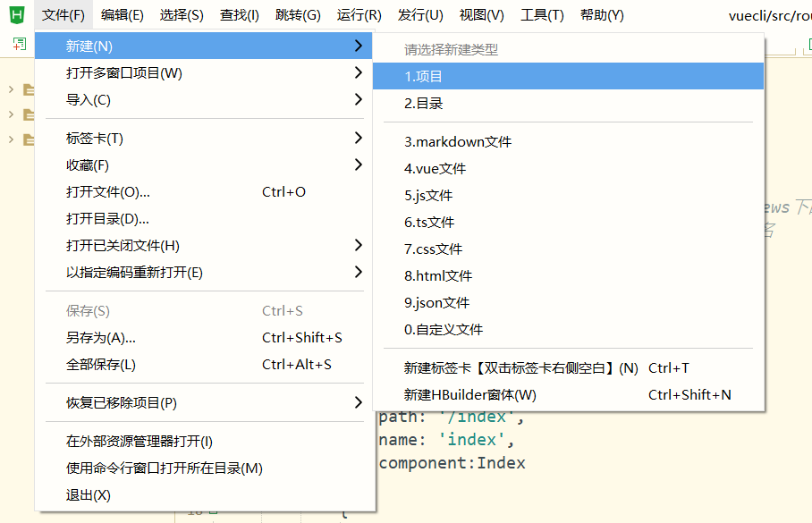812x523 pixels.
Task: Select 新建(N) in the File menu
Action: click(204, 46)
